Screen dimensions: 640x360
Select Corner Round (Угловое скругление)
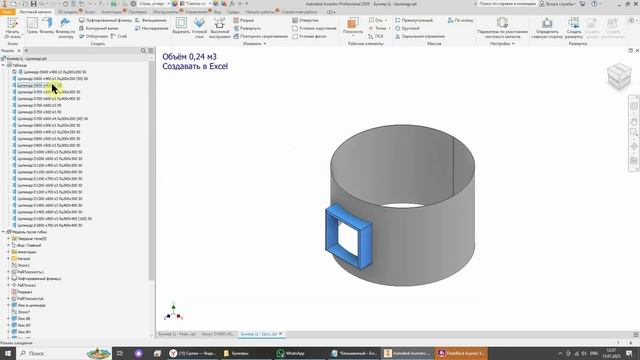pyautogui.click(x=314, y=28)
